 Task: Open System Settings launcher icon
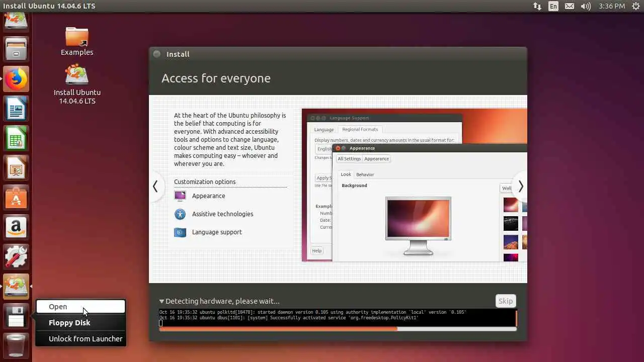point(16,257)
